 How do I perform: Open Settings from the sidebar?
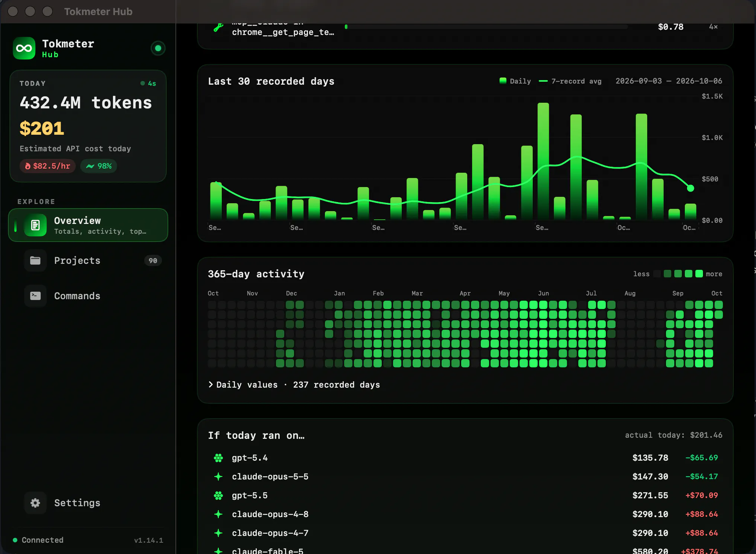coord(88,503)
